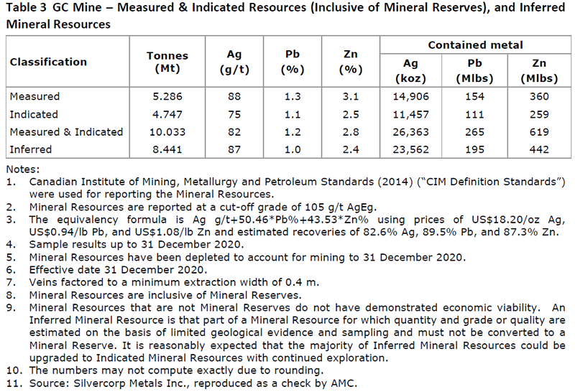Click the Tonnes (Mt) column header
This screenshot has height=392, width=575.
click(x=167, y=62)
